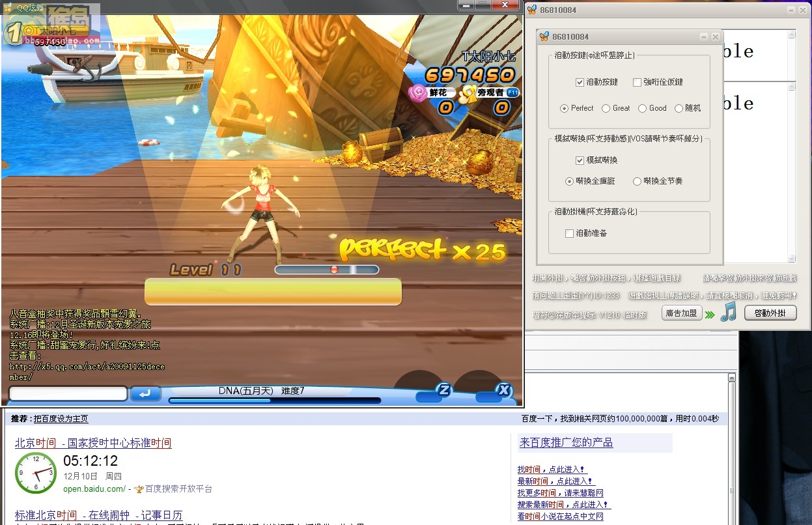Untick the checked box in the middle settings group
Viewport: 812px width, 525px height.
pyautogui.click(x=580, y=160)
